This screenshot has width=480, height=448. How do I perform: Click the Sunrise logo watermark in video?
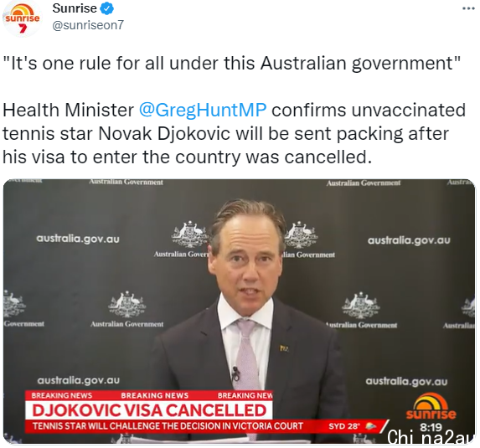[x=431, y=406]
